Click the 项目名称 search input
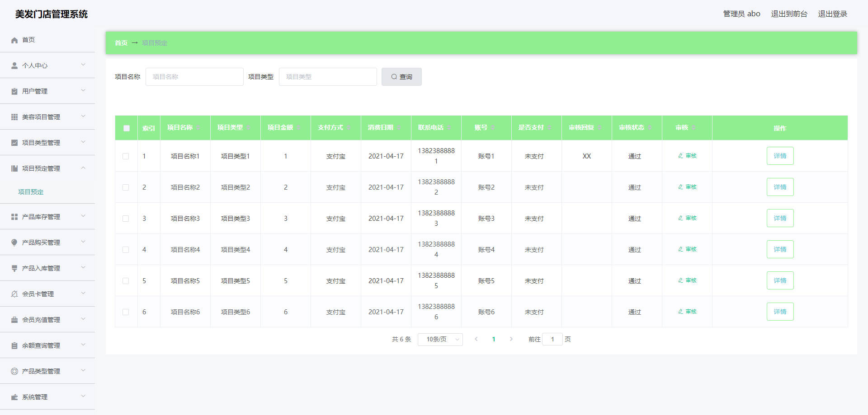868x415 pixels. [194, 77]
